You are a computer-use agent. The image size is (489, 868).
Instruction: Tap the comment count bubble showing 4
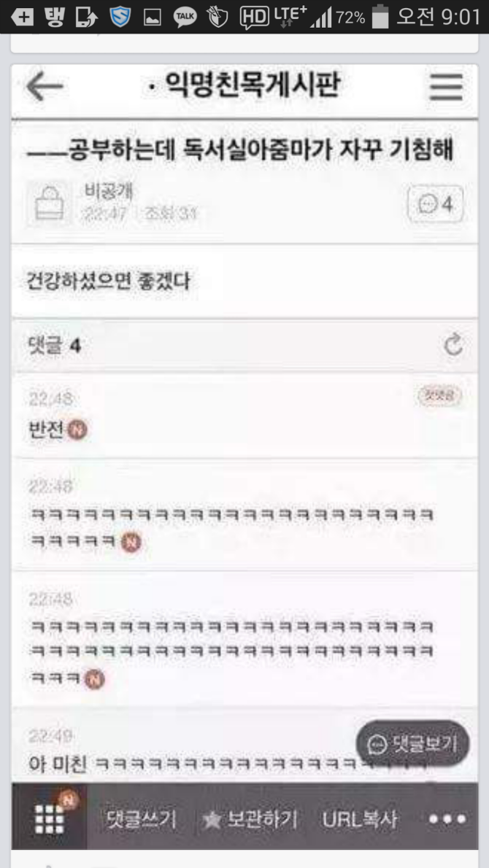435,204
